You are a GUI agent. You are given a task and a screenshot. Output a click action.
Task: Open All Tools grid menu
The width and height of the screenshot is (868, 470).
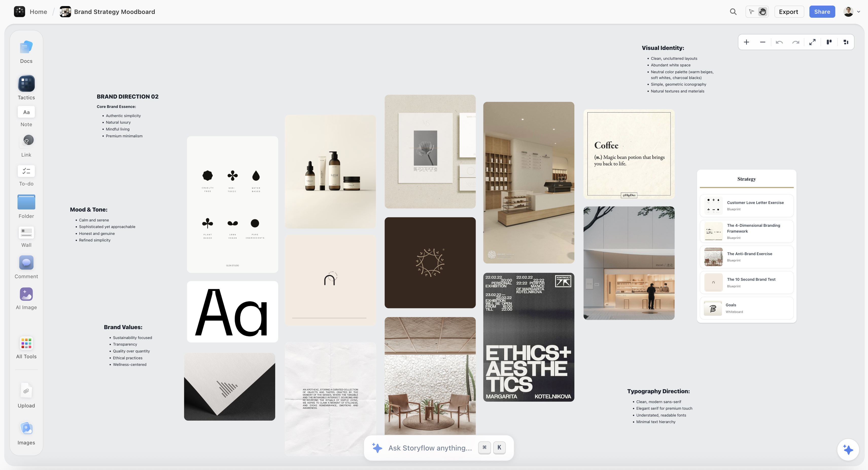coord(26,343)
